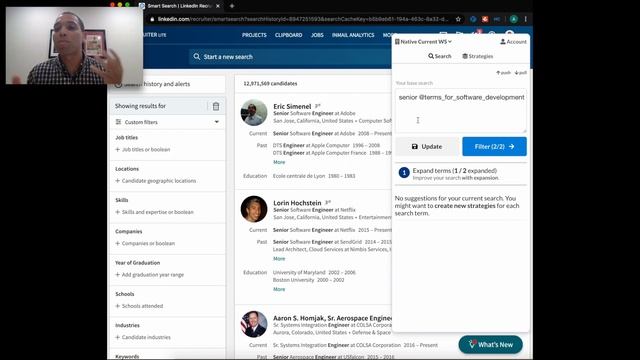Click into the base search text area
The width and height of the screenshot is (640, 360).
click(x=461, y=111)
